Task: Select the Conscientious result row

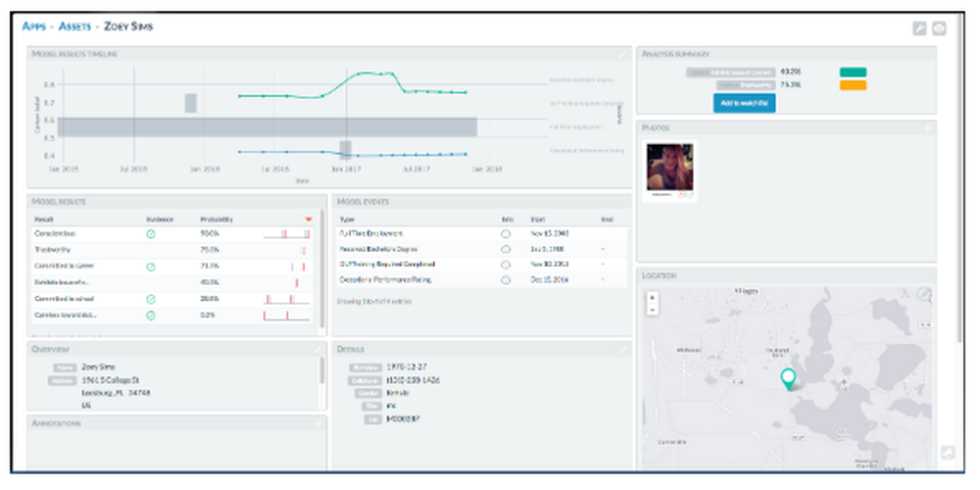Action: click(x=173, y=234)
